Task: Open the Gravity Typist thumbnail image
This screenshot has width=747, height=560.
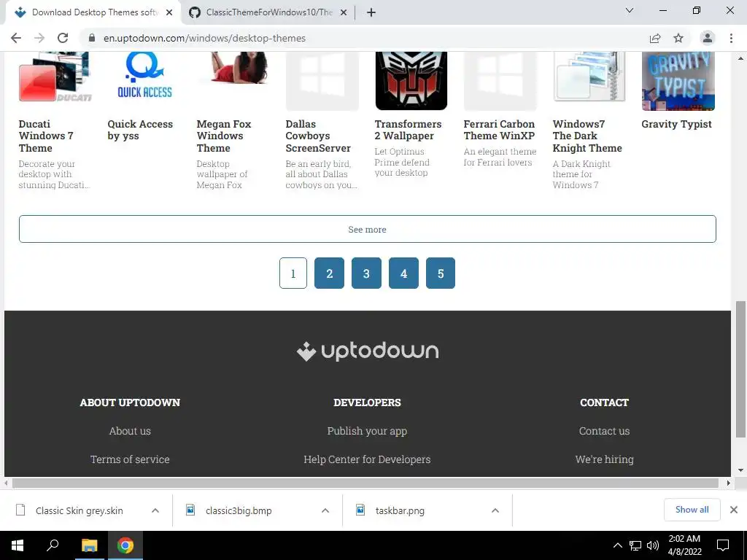Action: tap(678, 81)
